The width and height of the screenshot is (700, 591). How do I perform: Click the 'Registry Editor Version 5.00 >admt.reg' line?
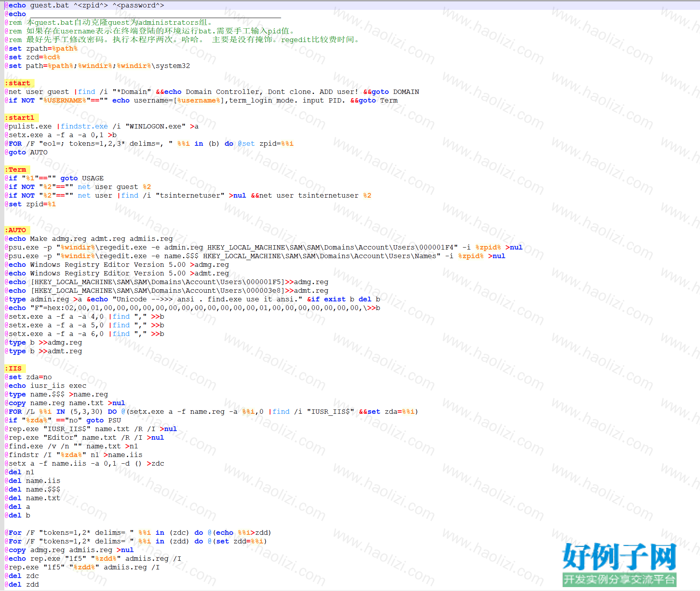[x=117, y=273]
